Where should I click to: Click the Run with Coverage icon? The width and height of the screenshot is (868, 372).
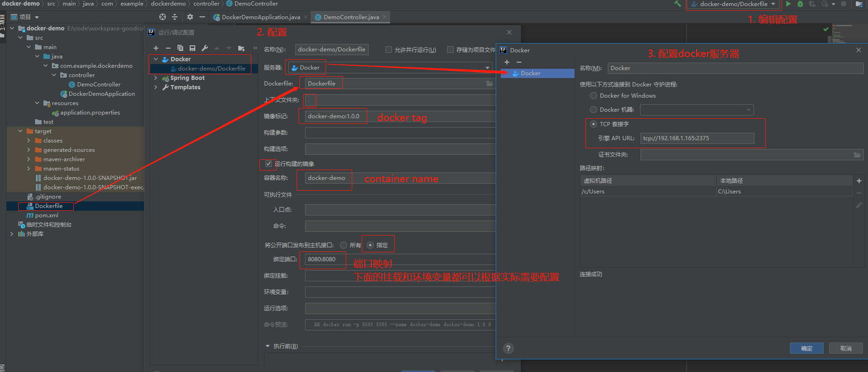pos(812,4)
